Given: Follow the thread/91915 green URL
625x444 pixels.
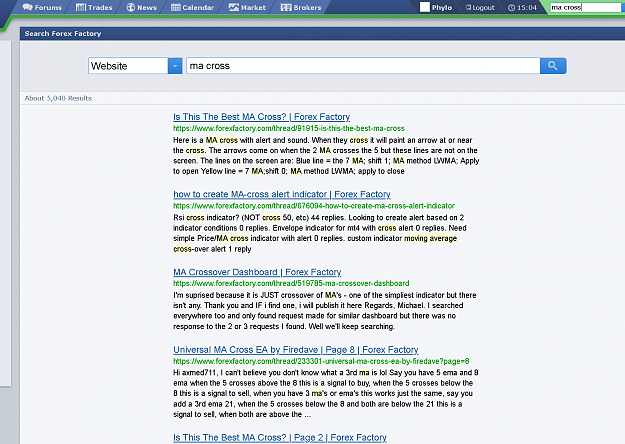Looking at the screenshot, I should point(289,128).
